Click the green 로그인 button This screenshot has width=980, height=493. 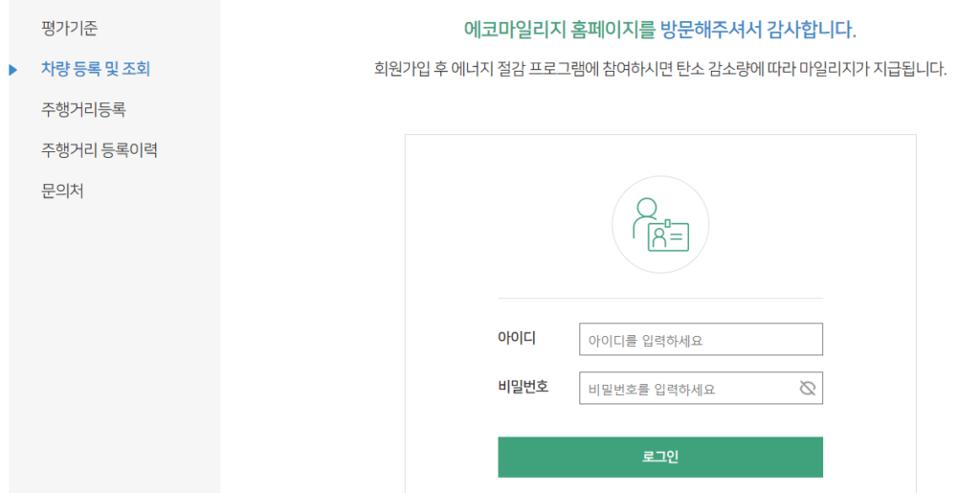coord(660,457)
